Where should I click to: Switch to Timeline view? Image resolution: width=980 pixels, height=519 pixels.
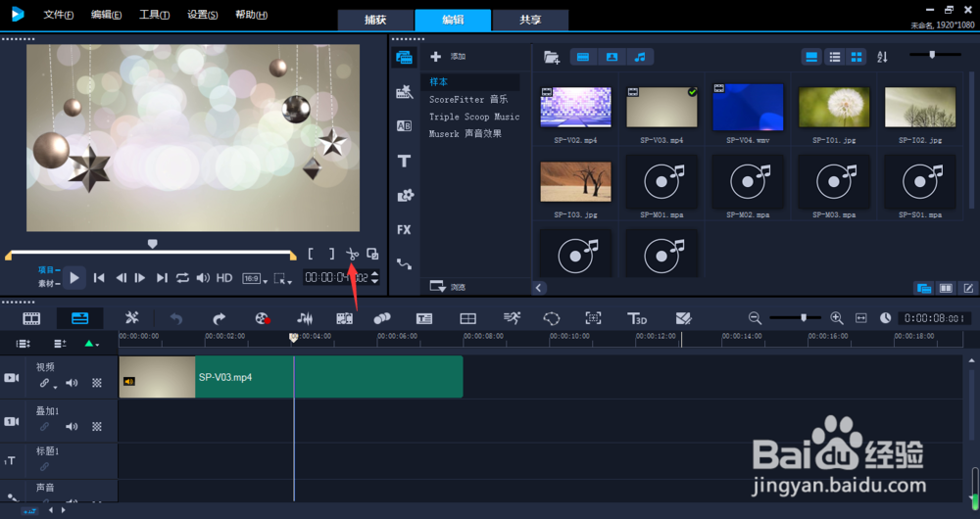80,318
